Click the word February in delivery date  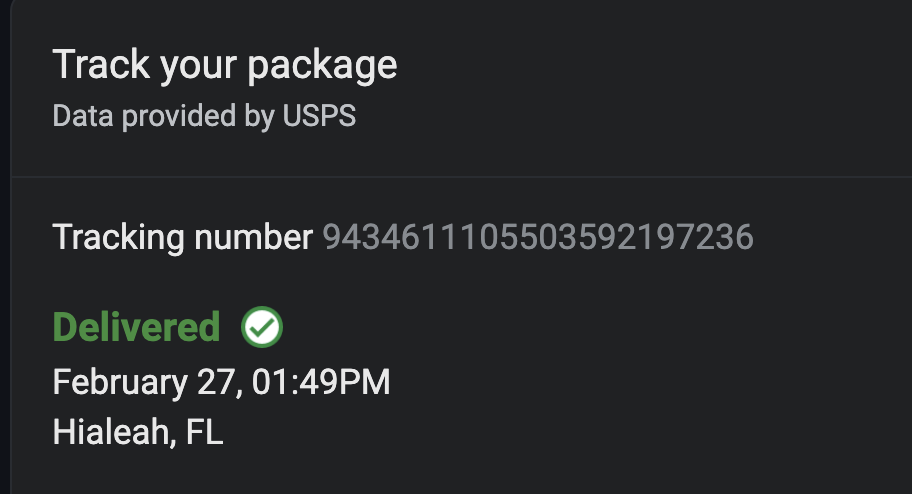[x=120, y=382]
